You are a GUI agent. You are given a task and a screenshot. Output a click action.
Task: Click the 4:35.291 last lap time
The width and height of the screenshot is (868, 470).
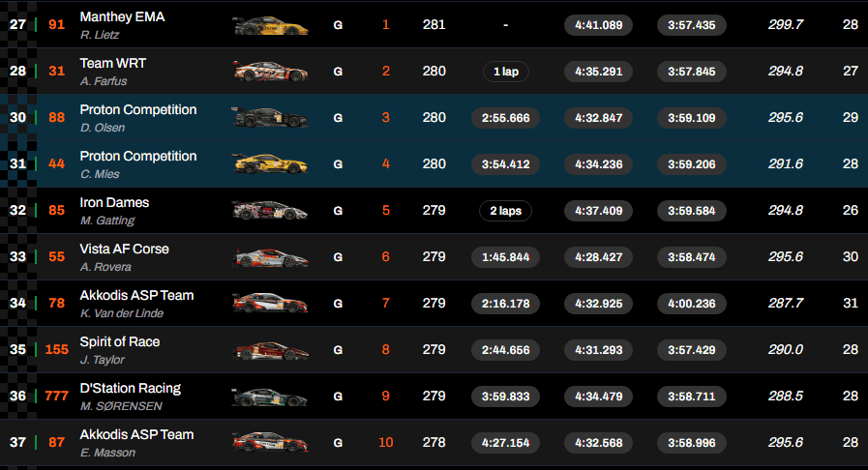pos(598,72)
